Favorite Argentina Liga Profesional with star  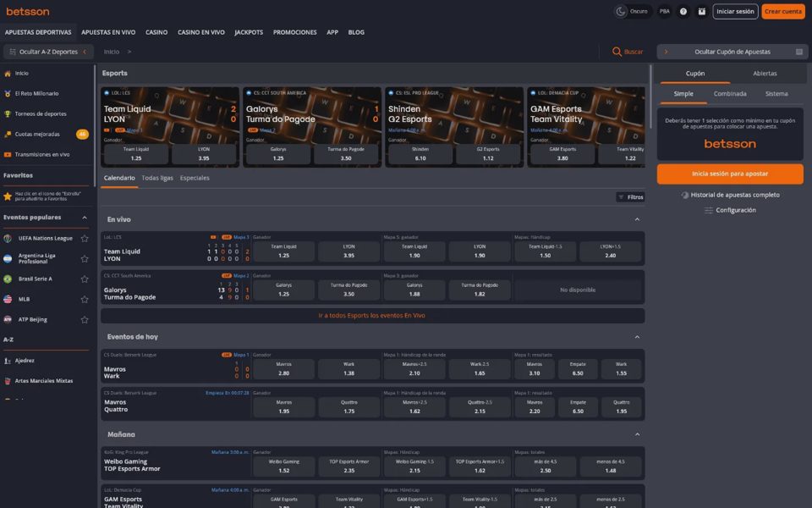coord(85,259)
